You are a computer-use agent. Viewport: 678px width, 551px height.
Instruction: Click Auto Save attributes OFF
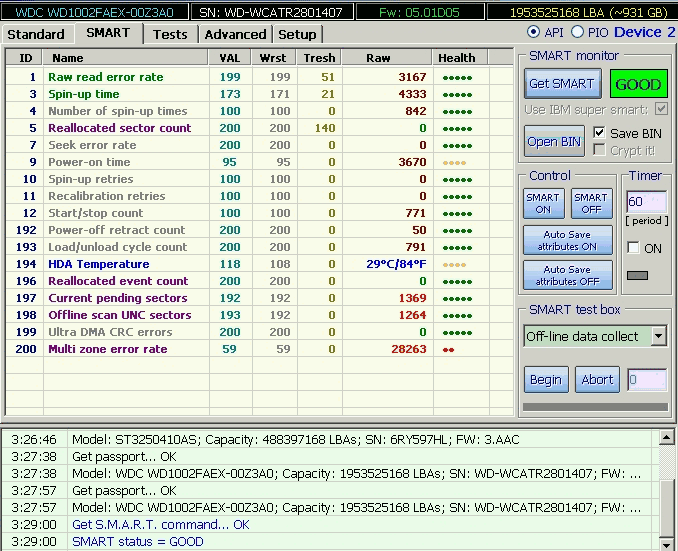coord(567,275)
